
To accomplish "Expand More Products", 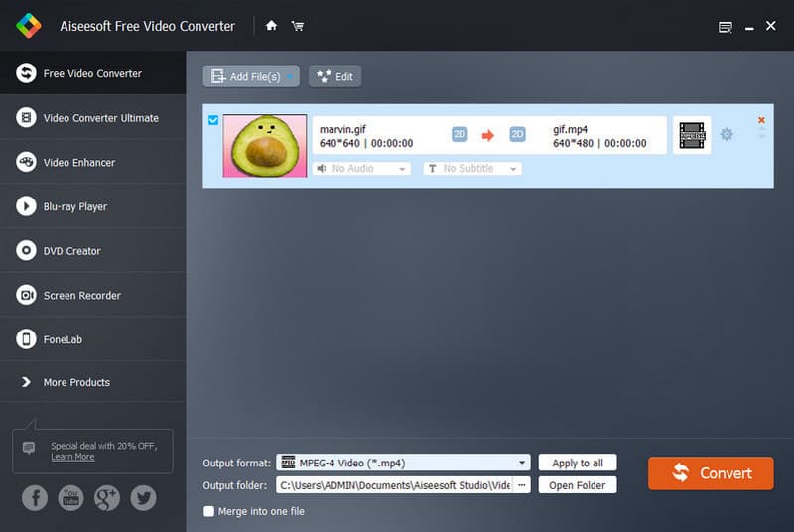I will point(92,382).
